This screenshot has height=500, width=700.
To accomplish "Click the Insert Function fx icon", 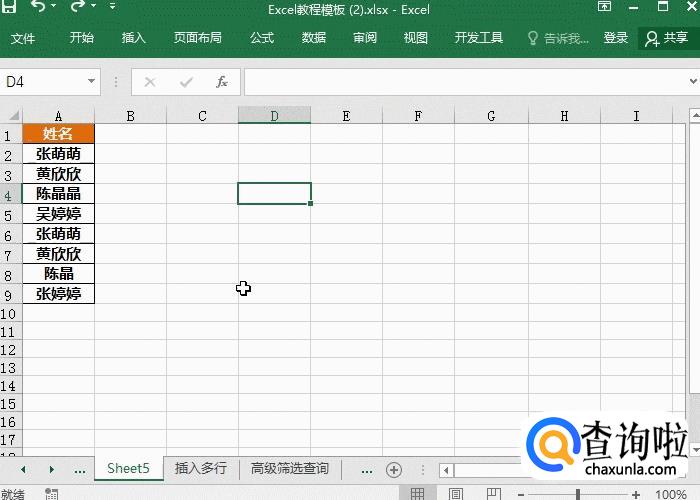I will [x=222, y=82].
